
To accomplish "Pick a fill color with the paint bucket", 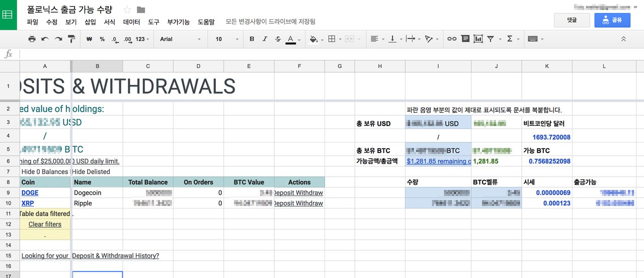I will coord(313,39).
